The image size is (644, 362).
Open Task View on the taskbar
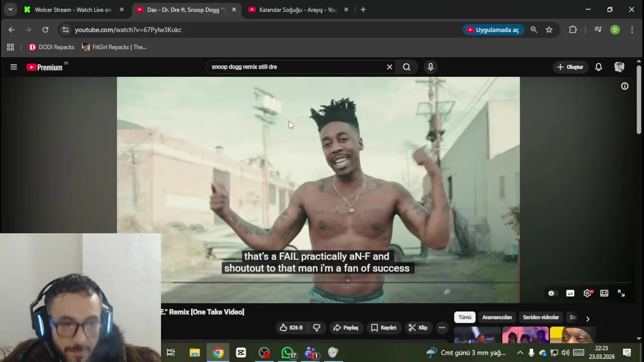point(171,353)
